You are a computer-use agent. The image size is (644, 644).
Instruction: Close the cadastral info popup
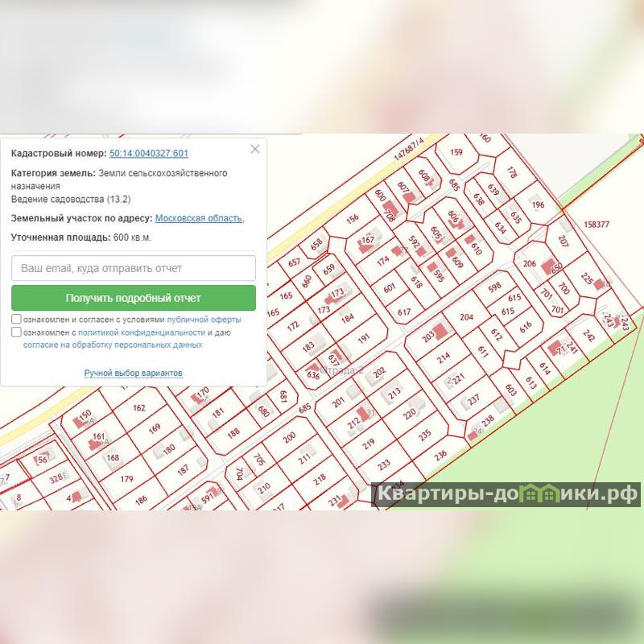pyautogui.click(x=255, y=149)
